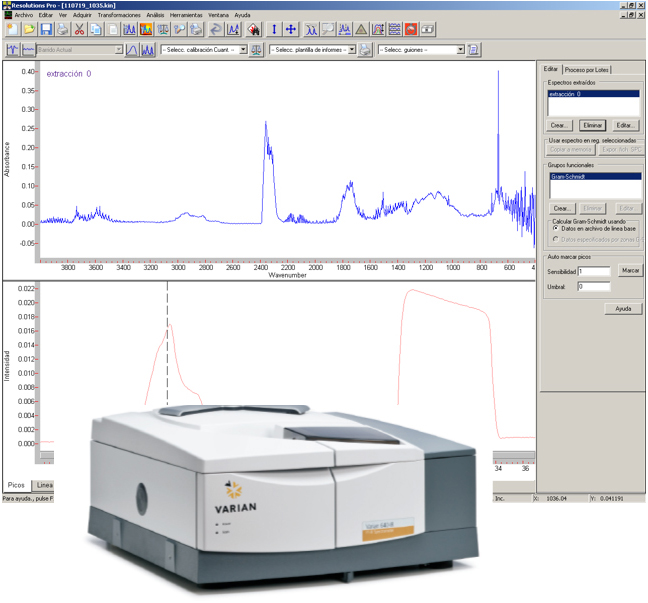Click the interferogram waveform icon at toolbar start
Screen dimensions: 648x603
pos(12,50)
